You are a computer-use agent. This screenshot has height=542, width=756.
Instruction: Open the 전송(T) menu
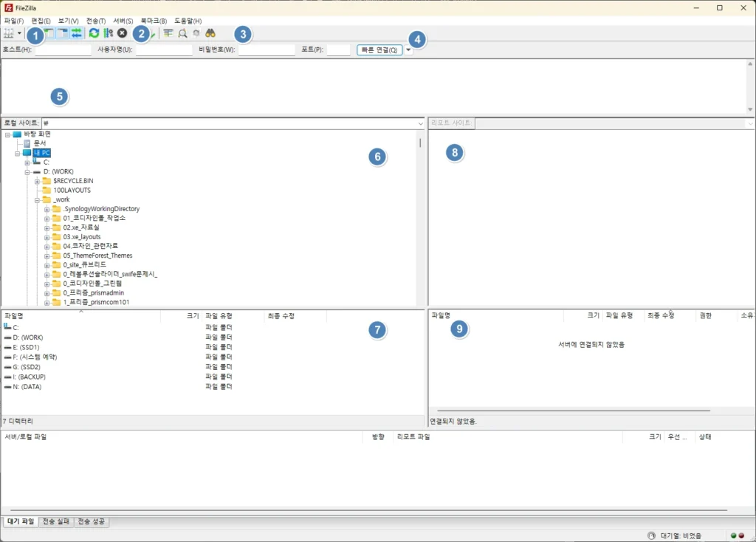(96, 21)
